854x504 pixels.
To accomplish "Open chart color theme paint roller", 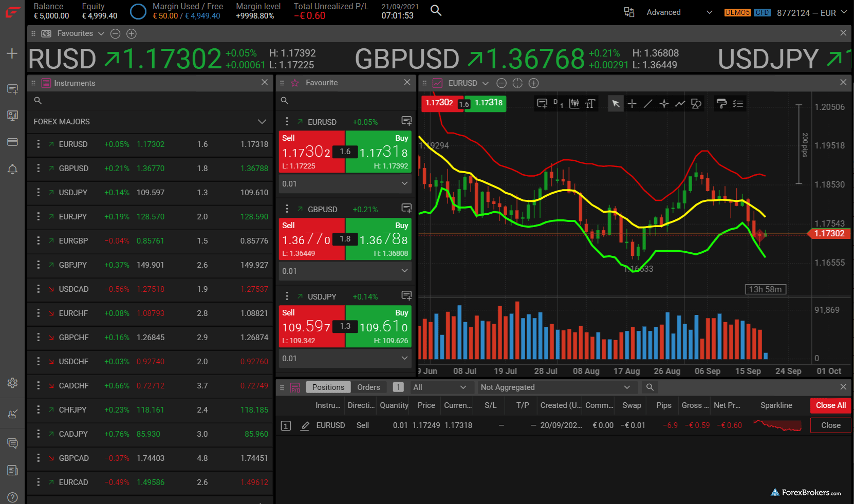I will tap(721, 104).
